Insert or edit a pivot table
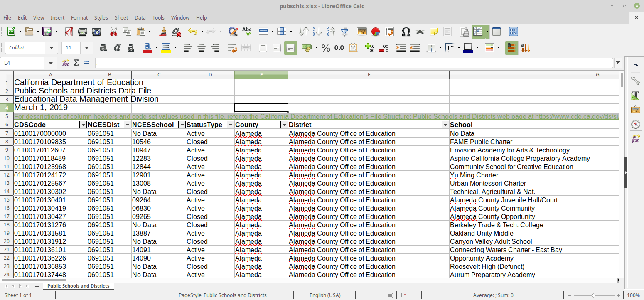 point(389,32)
